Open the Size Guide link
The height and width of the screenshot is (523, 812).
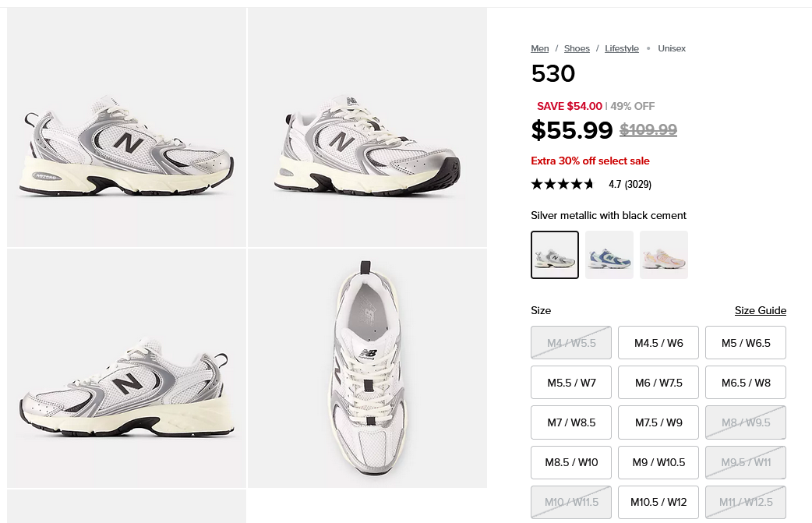pos(760,310)
